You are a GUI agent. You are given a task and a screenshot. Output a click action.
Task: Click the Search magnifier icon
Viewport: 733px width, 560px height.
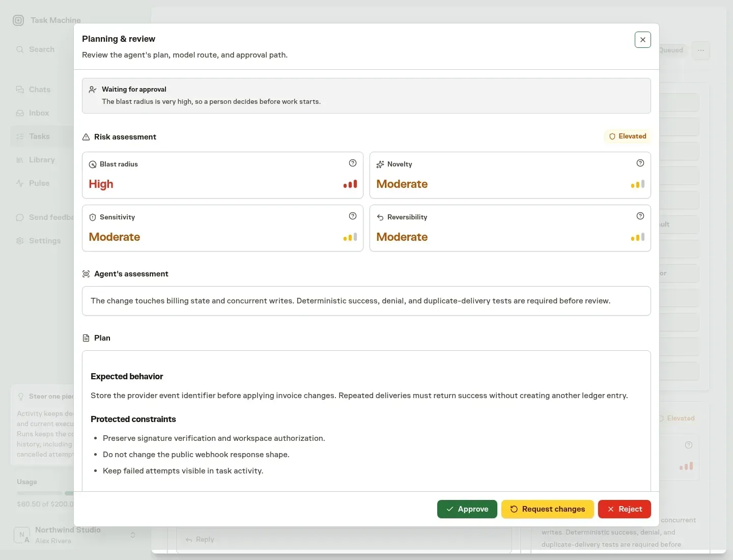point(20,49)
